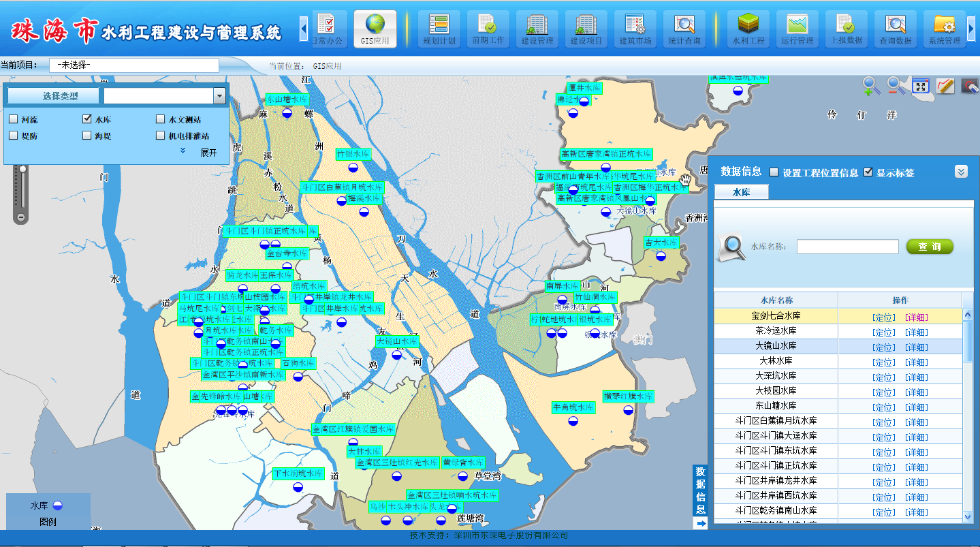Enable the 河流 layer checkbox

tap(14, 119)
